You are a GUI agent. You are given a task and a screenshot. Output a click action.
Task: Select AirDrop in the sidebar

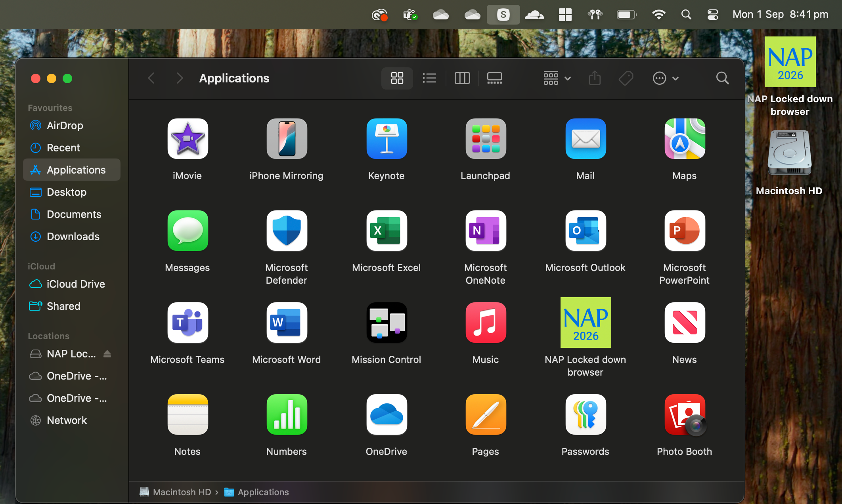coord(65,126)
